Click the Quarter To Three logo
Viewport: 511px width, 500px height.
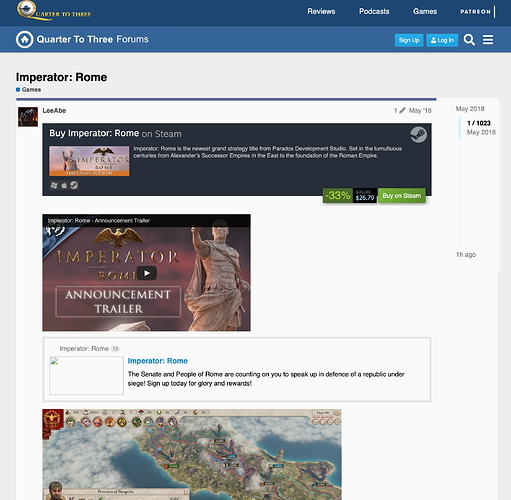(54, 11)
